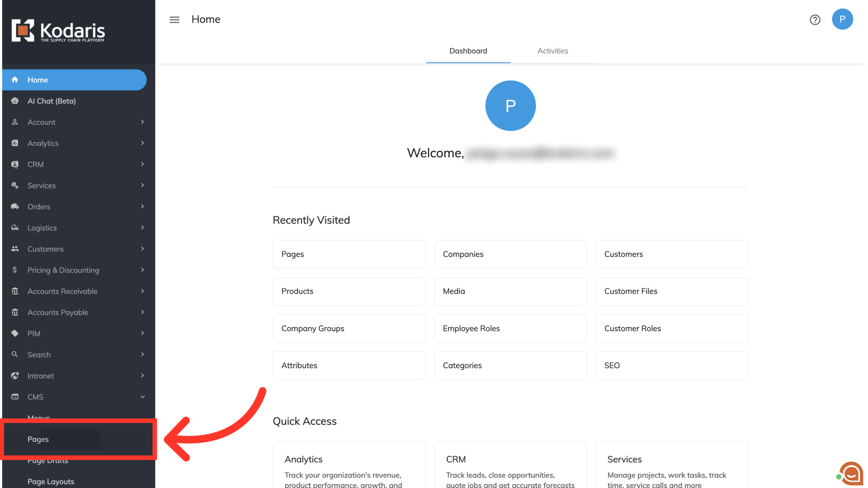Open Pages under CMS menu

(x=38, y=439)
